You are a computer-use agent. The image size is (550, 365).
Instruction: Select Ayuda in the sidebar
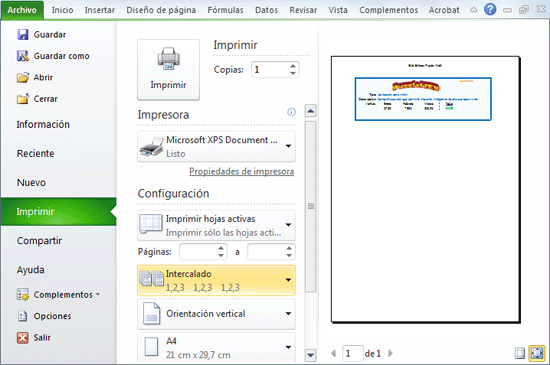[x=59, y=270]
